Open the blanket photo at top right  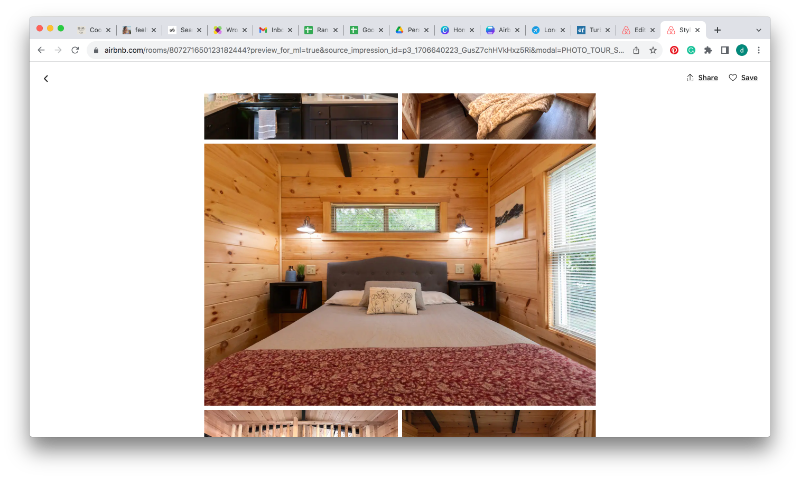[498, 116]
